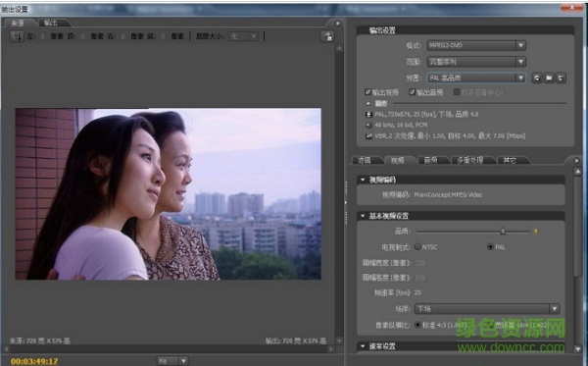Click the preview horizontal scroll right arrow
This screenshot has height=366, width=588.
[x=331, y=349]
